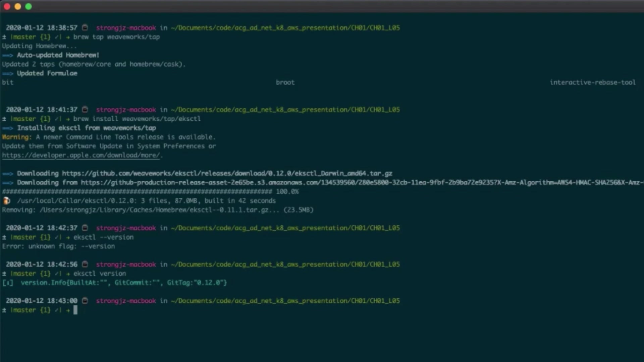Open the developer.apple.com download link
The width and height of the screenshot is (644, 362).
coord(81,155)
